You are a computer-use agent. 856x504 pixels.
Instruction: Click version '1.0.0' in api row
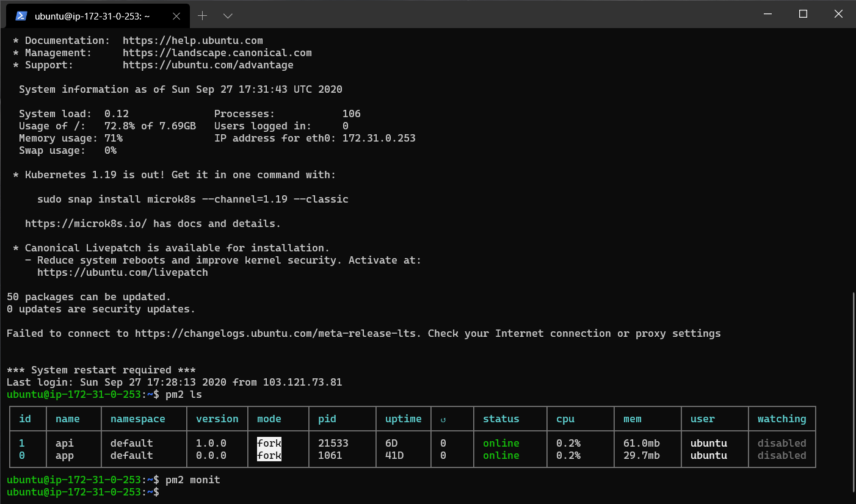211,444
